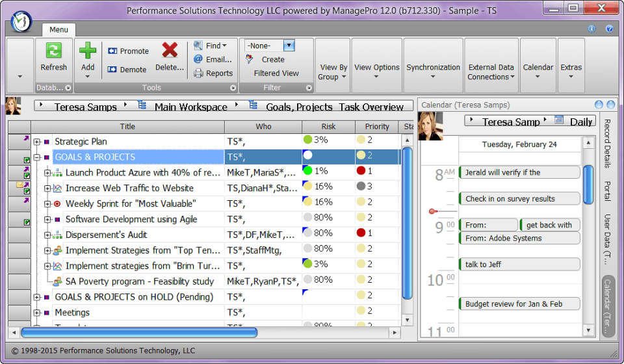624x364 pixels.
Task: Open the Menu tab
Action: point(59,29)
